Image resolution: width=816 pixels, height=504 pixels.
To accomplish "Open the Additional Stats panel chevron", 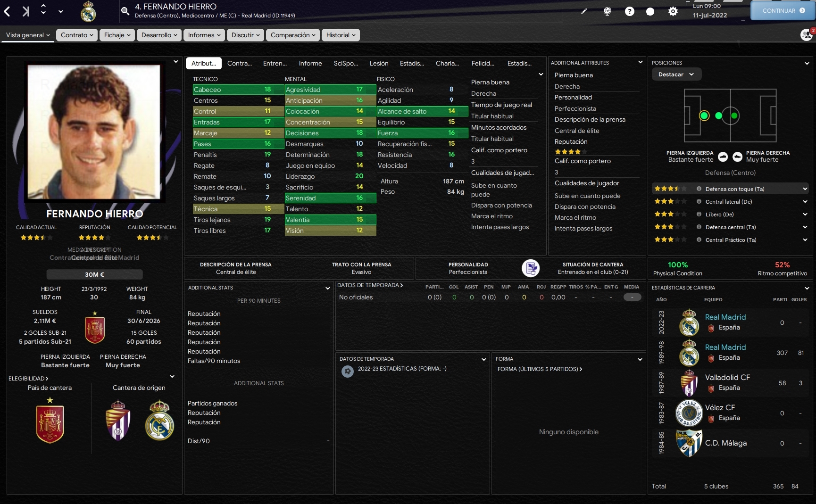I will click(328, 288).
